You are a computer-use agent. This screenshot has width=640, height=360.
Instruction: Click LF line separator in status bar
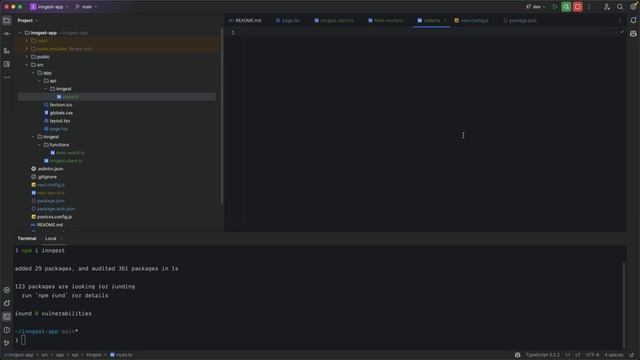[578, 355]
